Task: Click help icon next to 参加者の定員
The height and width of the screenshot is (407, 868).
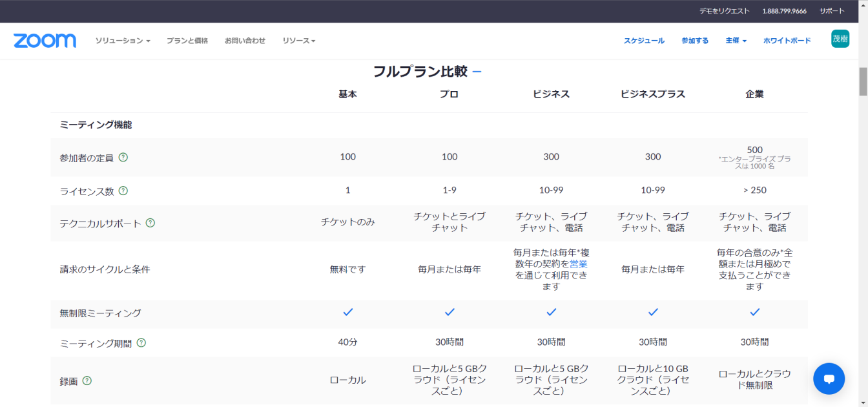Action: click(x=123, y=157)
